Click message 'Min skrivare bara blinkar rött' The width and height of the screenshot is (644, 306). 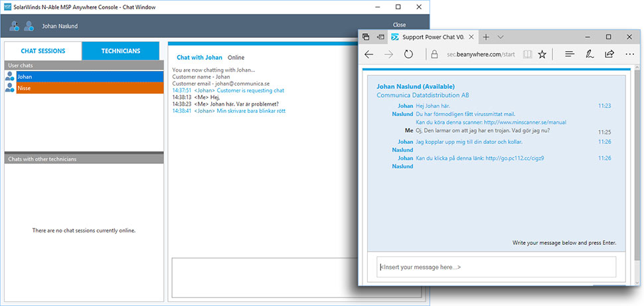(x=251, y=111)
